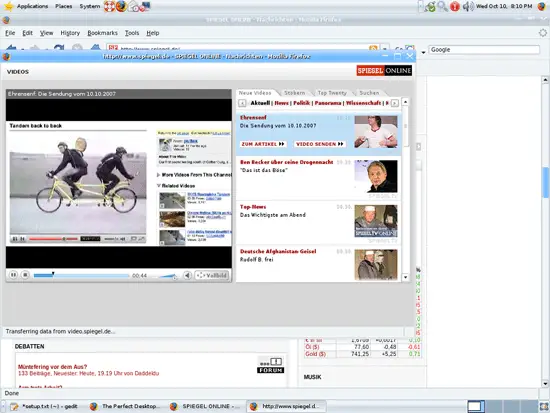Click the VIDEO SENDEN button
Viewport: 550px width, 413px height.
tap(320, 144)
